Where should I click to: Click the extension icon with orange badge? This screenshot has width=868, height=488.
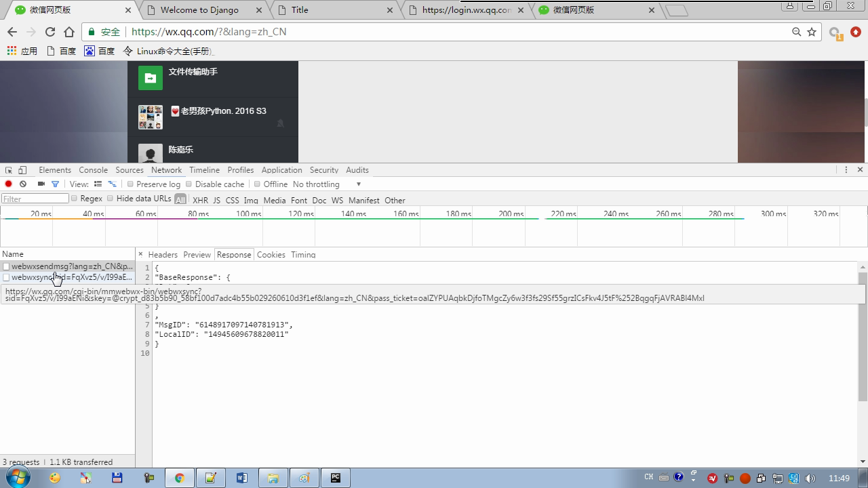[x=835, y=33]
